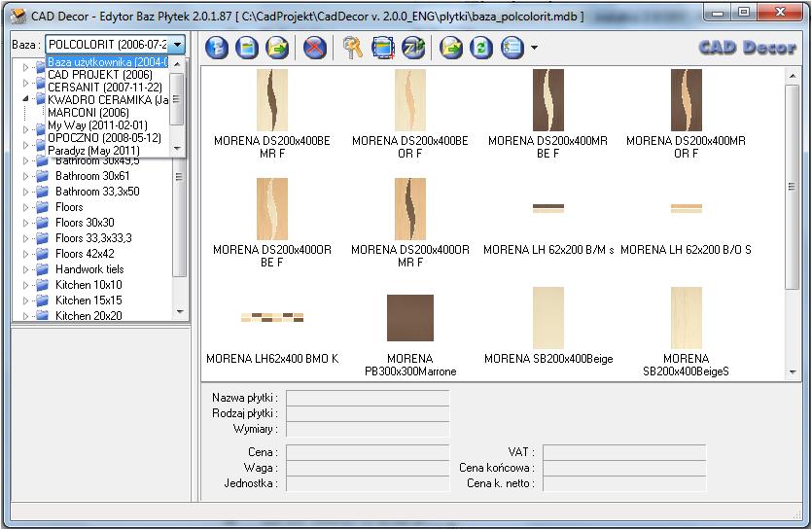Select MORENA DS200x400MR BE F tile thumbnail
Viewport: 812px width, 530px height.
click(547, 100)
